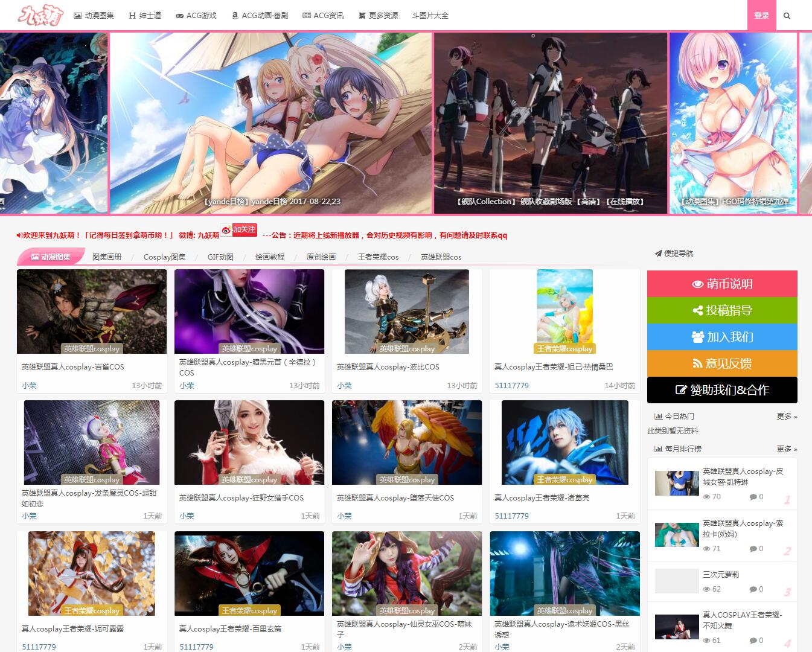Image resolution: width=812 pixels, height=652 pixels.
Task: Click the 投稿指导 sidebar button
Action: (722, 310)
